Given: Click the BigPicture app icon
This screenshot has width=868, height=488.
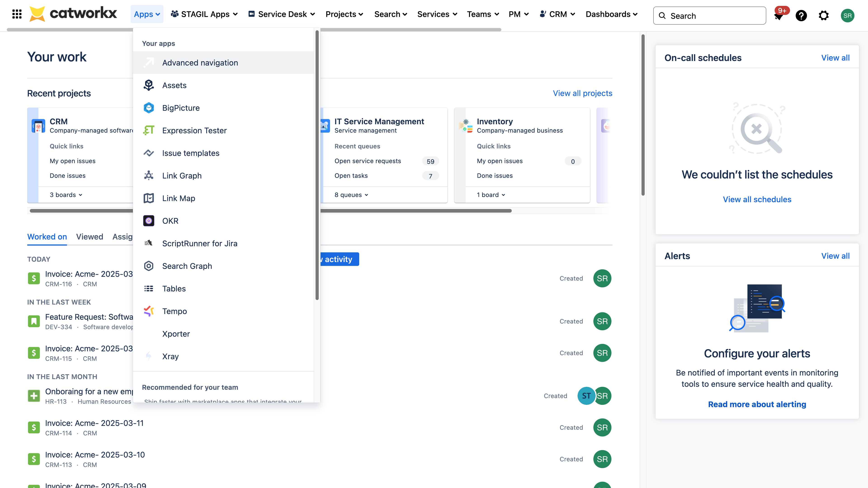Looking at the screenshot, I should click(149, 108).
